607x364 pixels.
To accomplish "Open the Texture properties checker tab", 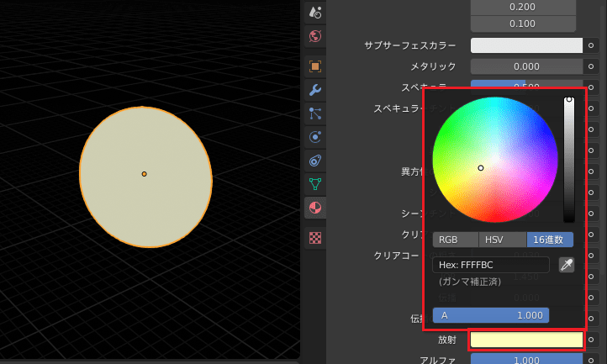I will 315,237.
